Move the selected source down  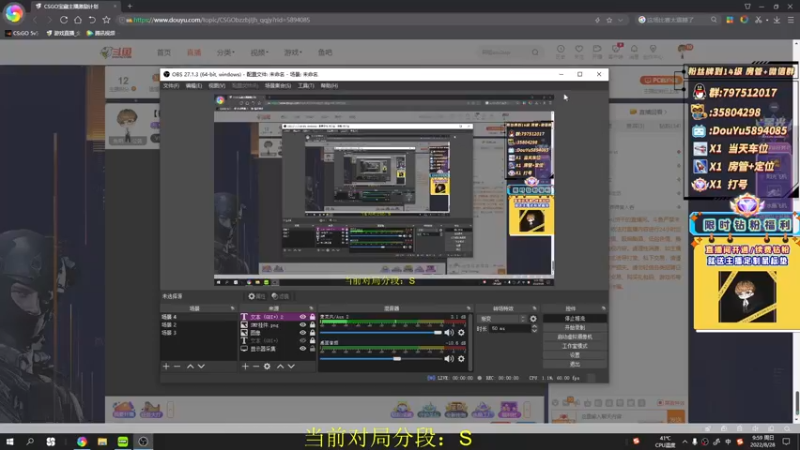[291, 366]
